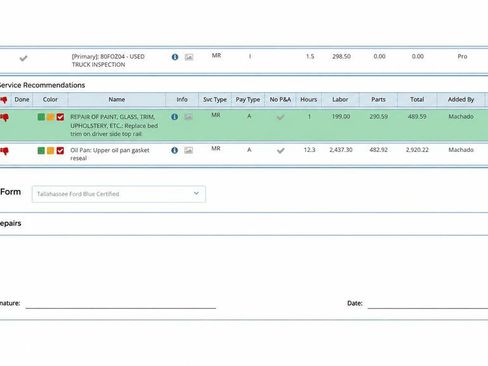Toggle No P&A check for Oil Pan row
The height and width of the screenshot is (366, 488).
point(281,150)
